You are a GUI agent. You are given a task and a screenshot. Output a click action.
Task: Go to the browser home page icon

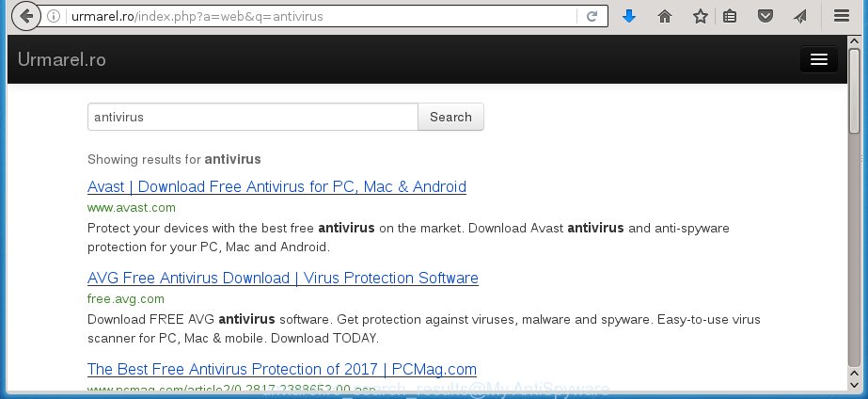[665, 16]
